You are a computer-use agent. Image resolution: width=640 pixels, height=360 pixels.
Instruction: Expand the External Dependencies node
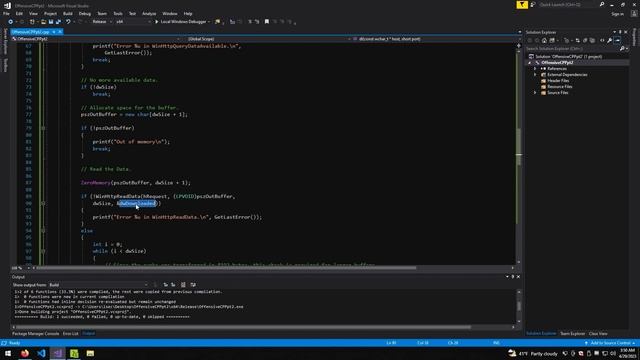tap(535, 75)
